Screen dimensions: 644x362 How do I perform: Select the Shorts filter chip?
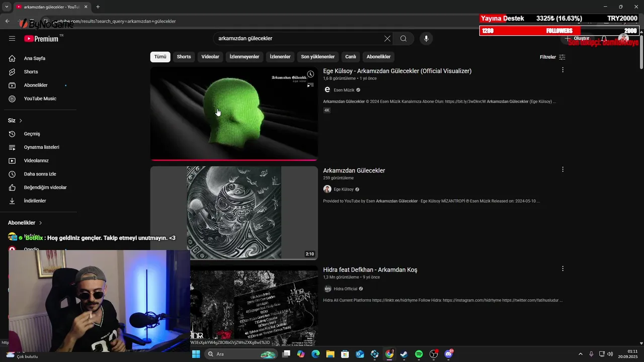184,57
